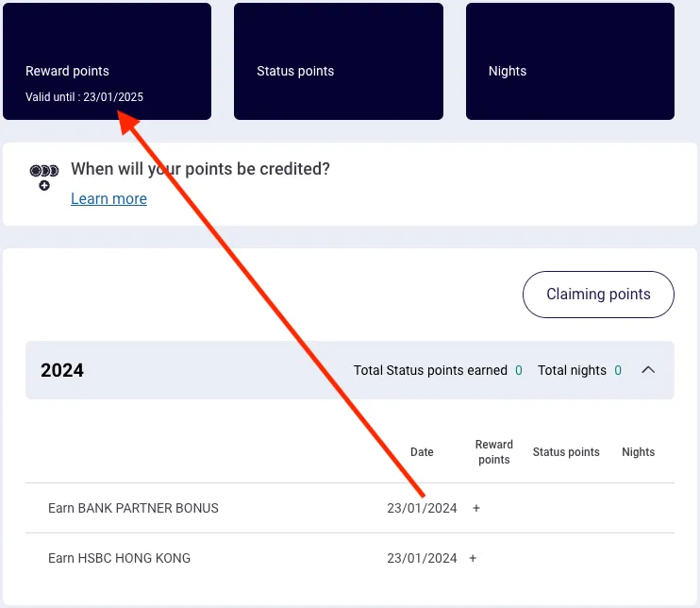Click the points coins icon beside credited question
Screen dimensions: 700x608
(x=44, y=177)
